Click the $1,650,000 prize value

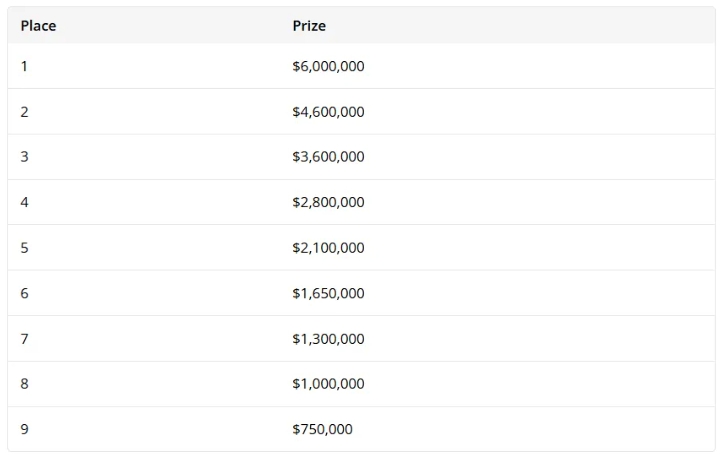(x=328, y=293)
